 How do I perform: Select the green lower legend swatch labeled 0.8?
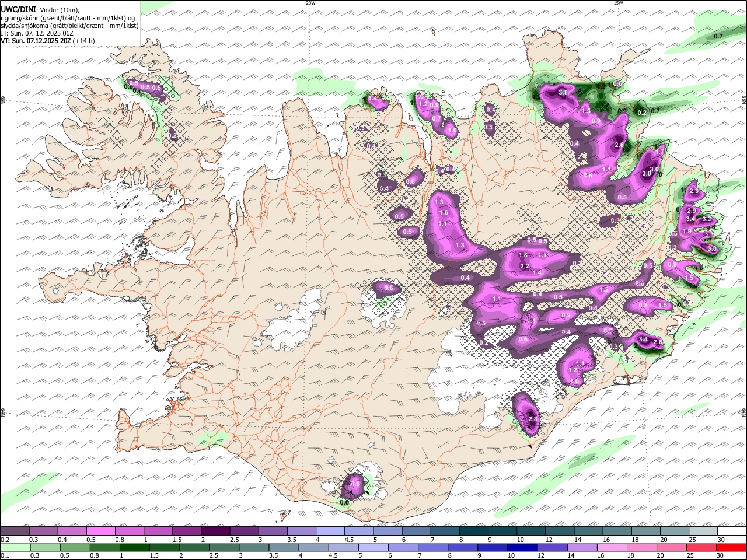click(104, 547)
